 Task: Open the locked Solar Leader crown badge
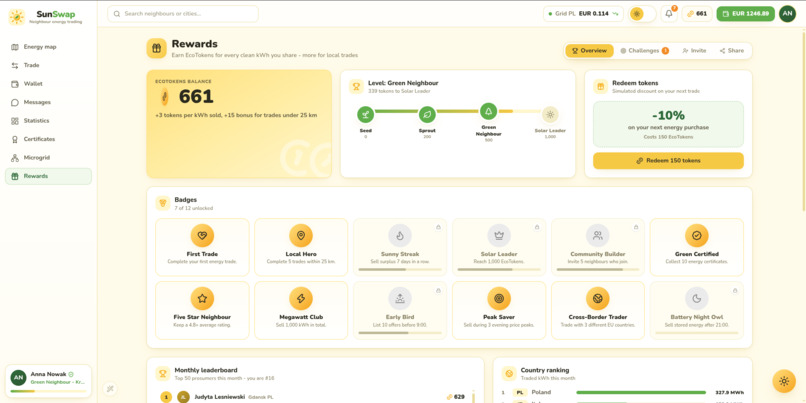point(499,247)
